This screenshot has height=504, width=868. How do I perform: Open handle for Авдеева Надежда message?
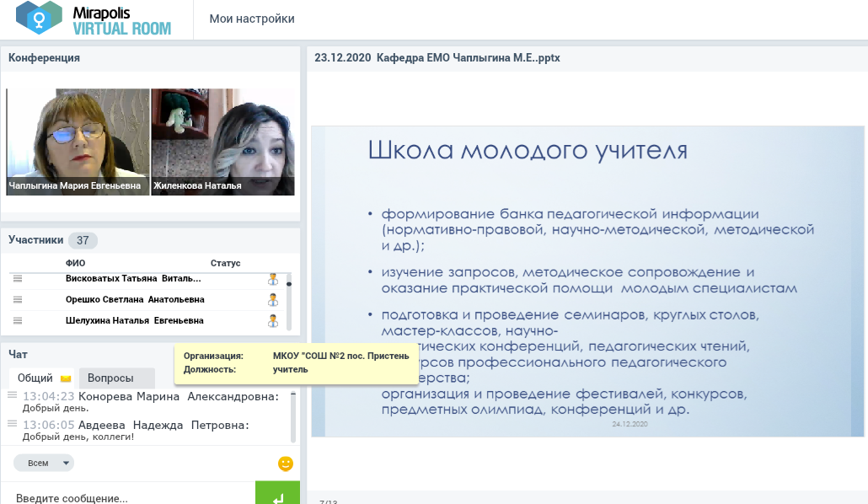click(x=12, y=424)
